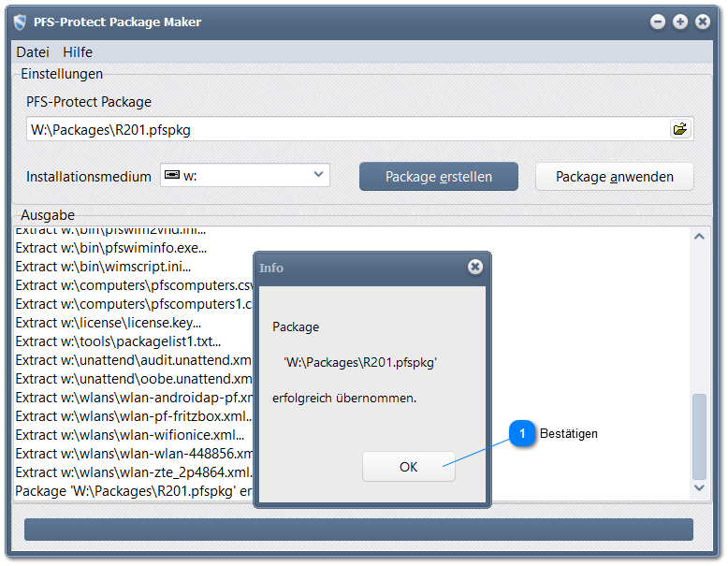Click the blue callout marker number 1
Viewport: 728px width, 566px height.
click(x=522, y=433)
